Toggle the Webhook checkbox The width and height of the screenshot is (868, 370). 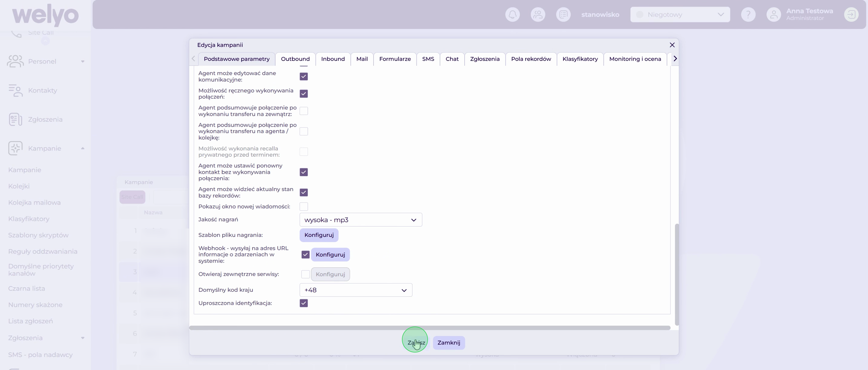coord(305,255)
